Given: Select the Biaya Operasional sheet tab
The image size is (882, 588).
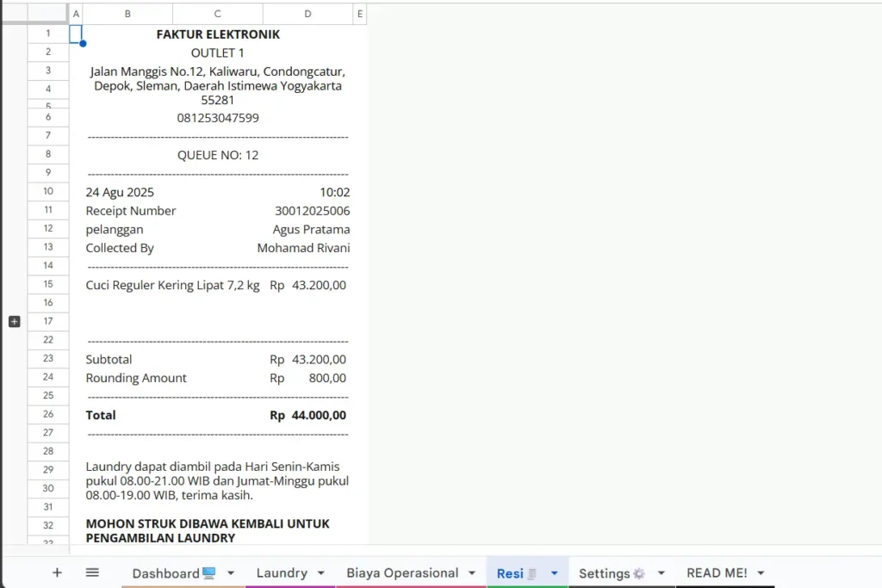Looking at the screenshot, I should pyautogui.click(x=402, y=573).
